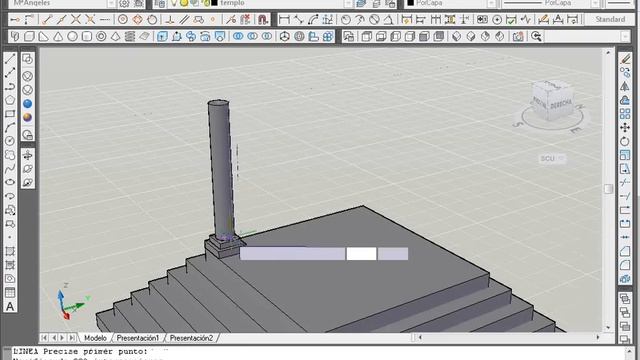Click the black color swatch in layer control
The width and height of the screenshot is (640, 360).
pyautogui.click(x=215, y=3)
